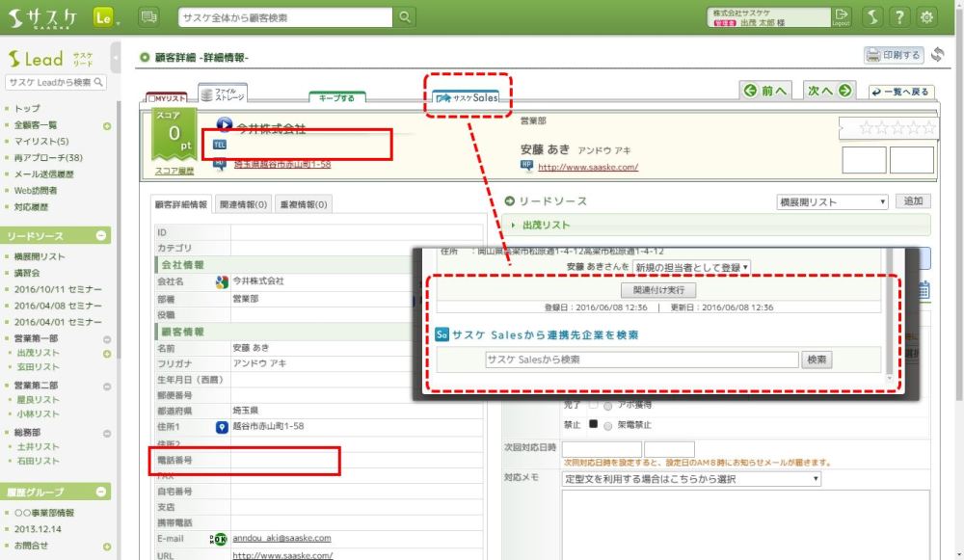Image resolution: width=964 pixels, height=560 pixels.
Task: Click the サスケ全体から顧客検索 search field
Action: click(285, 16)
